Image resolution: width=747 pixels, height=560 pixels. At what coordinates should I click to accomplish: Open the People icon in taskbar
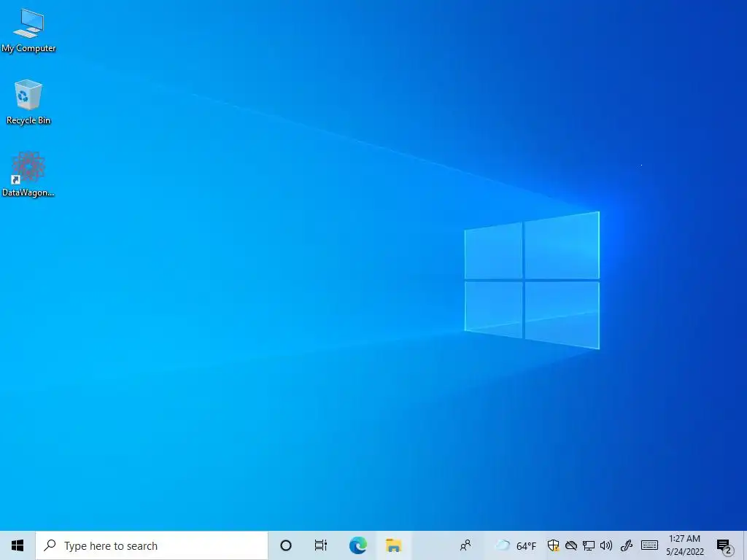point(465,545)
